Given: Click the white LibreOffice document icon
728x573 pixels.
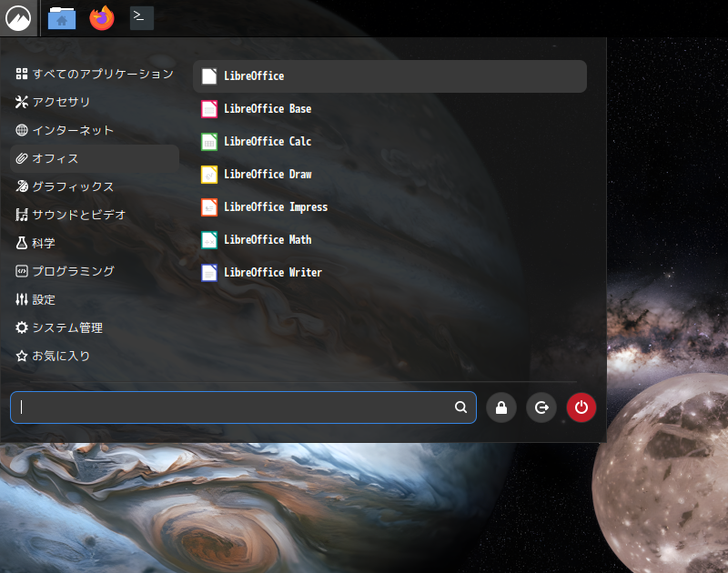Looking at the screenshot, I should click(x=209, y=76).
